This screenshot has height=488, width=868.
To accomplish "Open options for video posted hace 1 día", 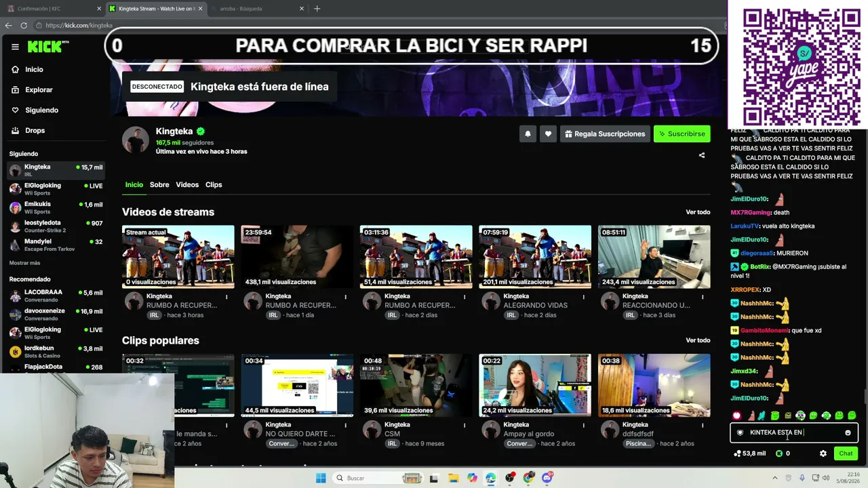I will coord(346,297).
